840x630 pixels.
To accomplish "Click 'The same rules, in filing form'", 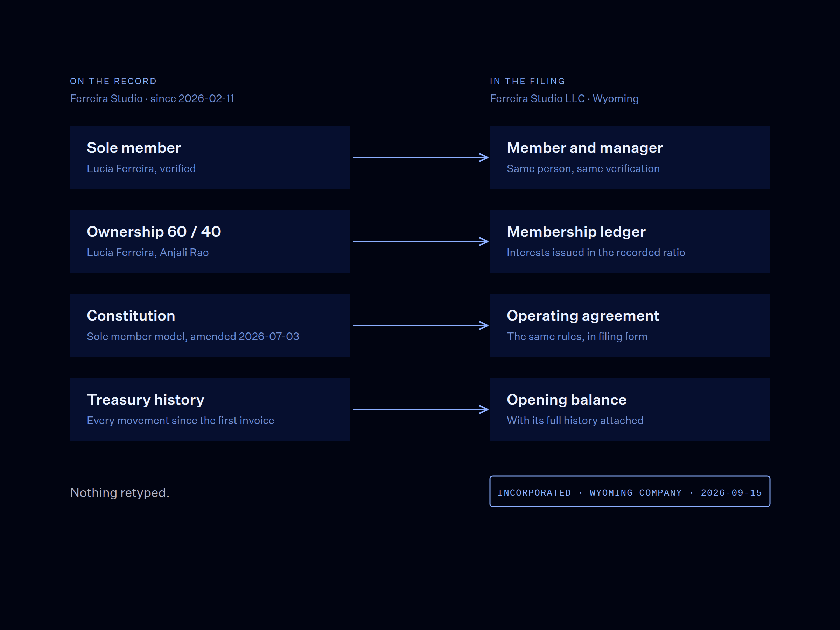I will click(577, 336).
